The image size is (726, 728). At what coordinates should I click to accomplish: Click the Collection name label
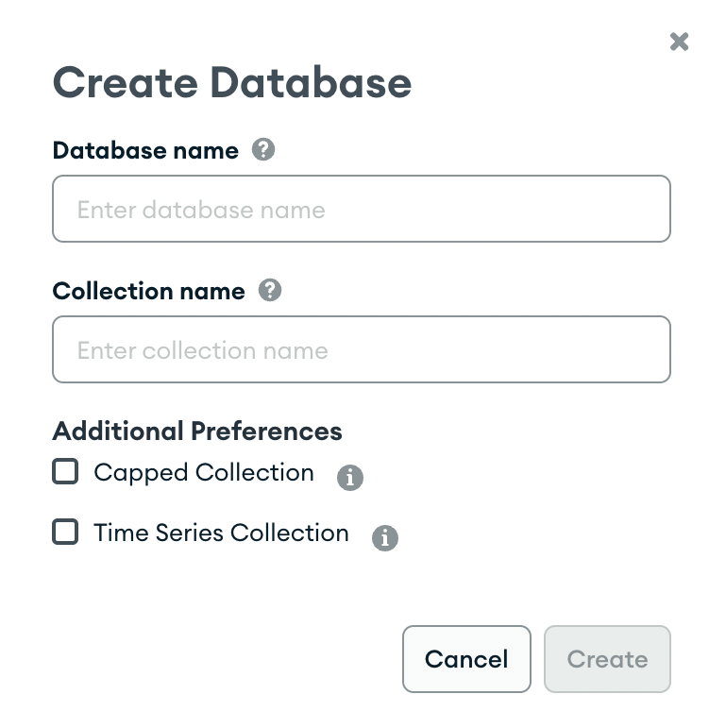[148, 291]
